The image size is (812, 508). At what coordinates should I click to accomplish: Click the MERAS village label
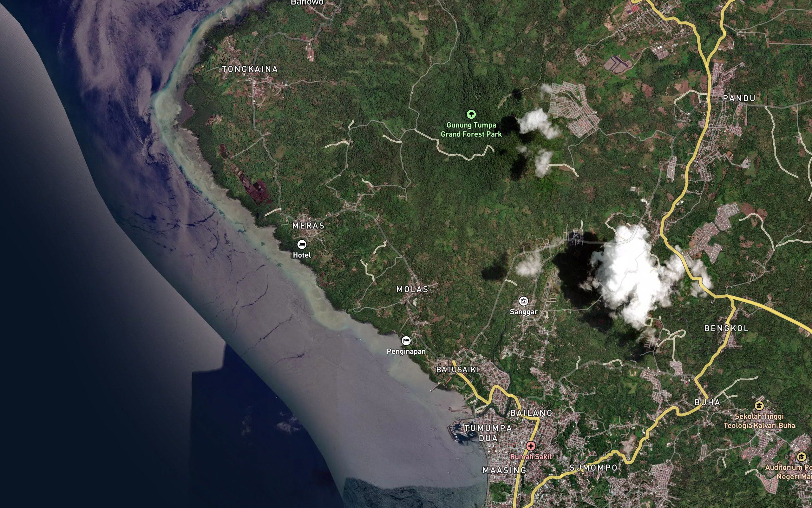click(308, 226)
